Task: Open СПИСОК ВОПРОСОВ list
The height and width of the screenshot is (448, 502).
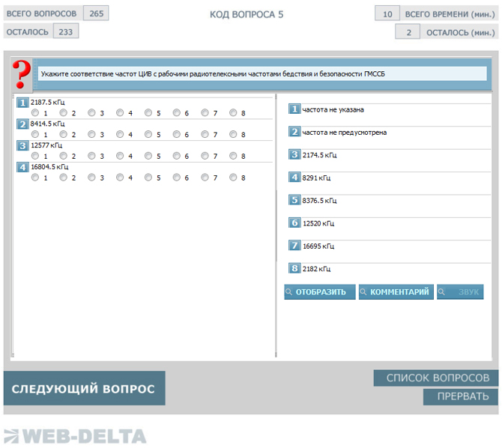Action: (436, 378)
